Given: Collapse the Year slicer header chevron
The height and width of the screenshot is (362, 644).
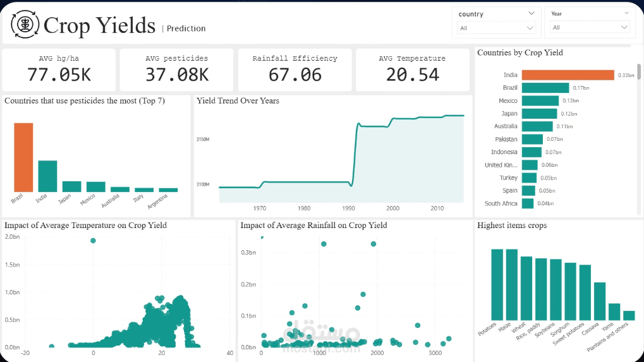Looking at the screenshot, I should click(626, 13).
